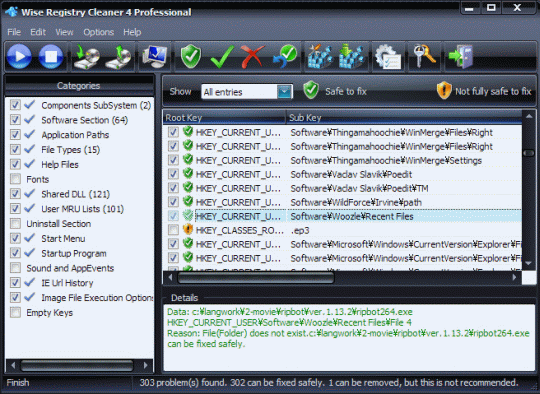540x394 pixels.
Task: Click the entries list horizontal scrollbar thumb
Action: (256, 278)
